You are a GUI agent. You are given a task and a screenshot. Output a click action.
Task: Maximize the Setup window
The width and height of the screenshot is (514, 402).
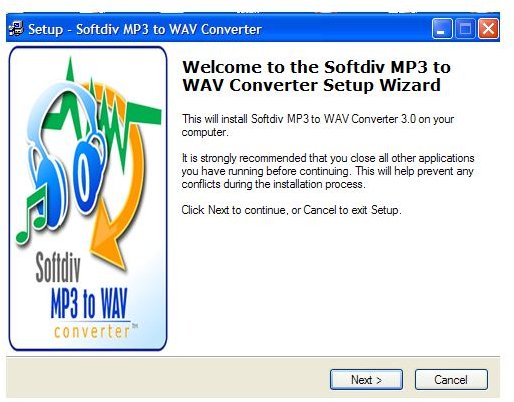click(465, 29)
